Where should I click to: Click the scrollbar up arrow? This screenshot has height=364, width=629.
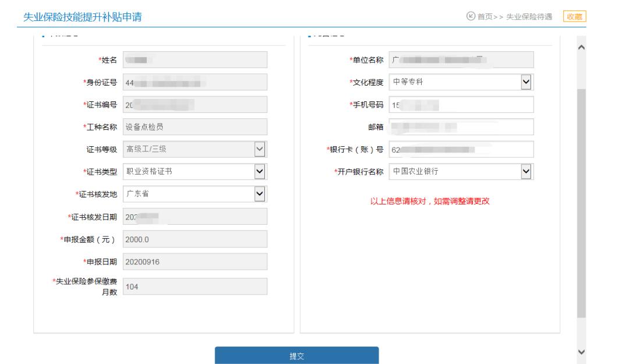click(581, 47)
